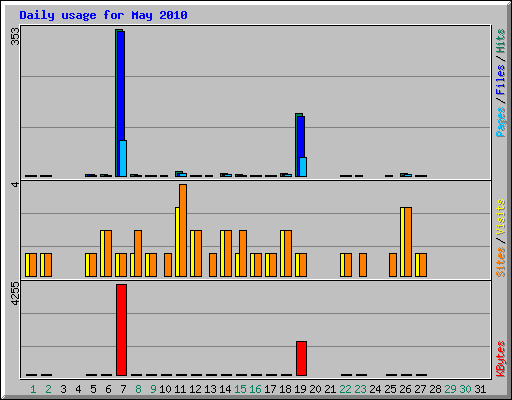Click the orange Sites bar for day 15

[x=243, y=253]
